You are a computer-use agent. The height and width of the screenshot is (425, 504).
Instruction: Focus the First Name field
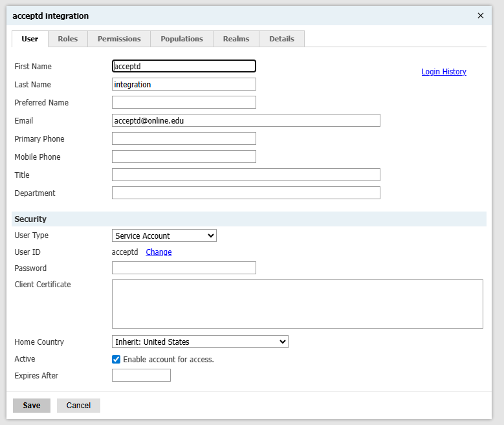184,66
